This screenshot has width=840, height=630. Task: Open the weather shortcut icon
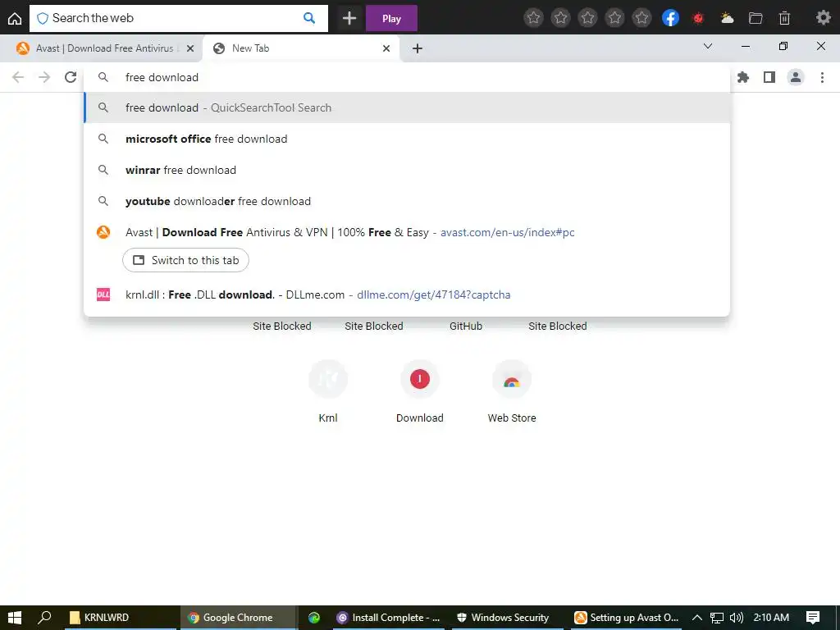727,19
